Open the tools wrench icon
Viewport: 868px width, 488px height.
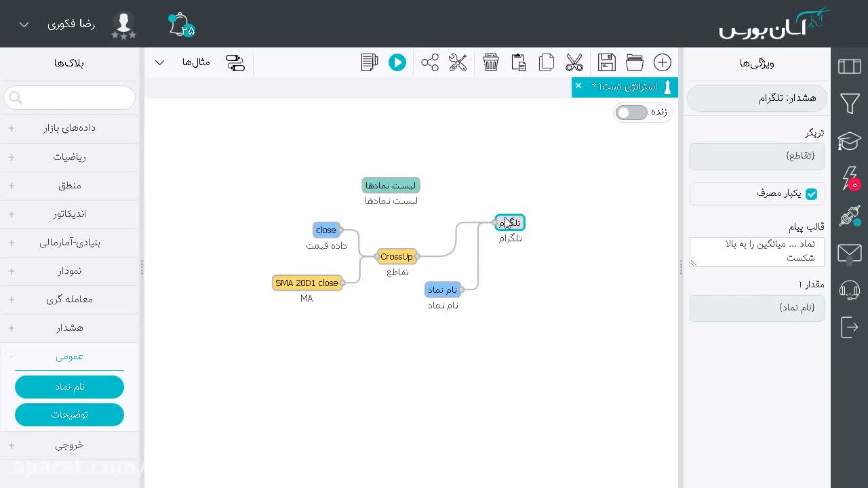point(458,62)
